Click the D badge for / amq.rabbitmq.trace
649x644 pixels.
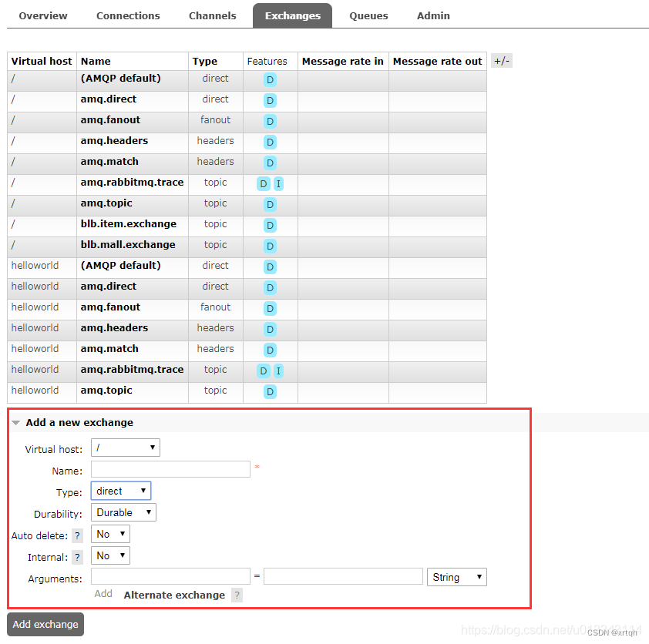pos(264,183)
